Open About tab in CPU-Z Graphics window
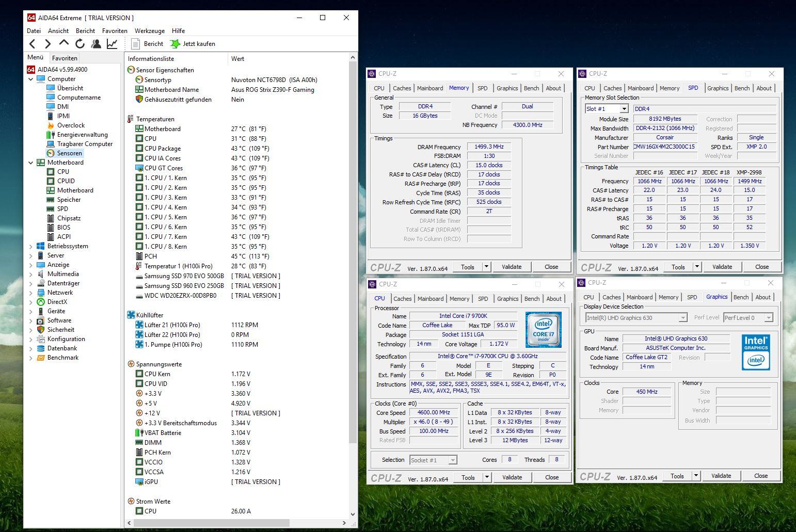 [763, 297]
